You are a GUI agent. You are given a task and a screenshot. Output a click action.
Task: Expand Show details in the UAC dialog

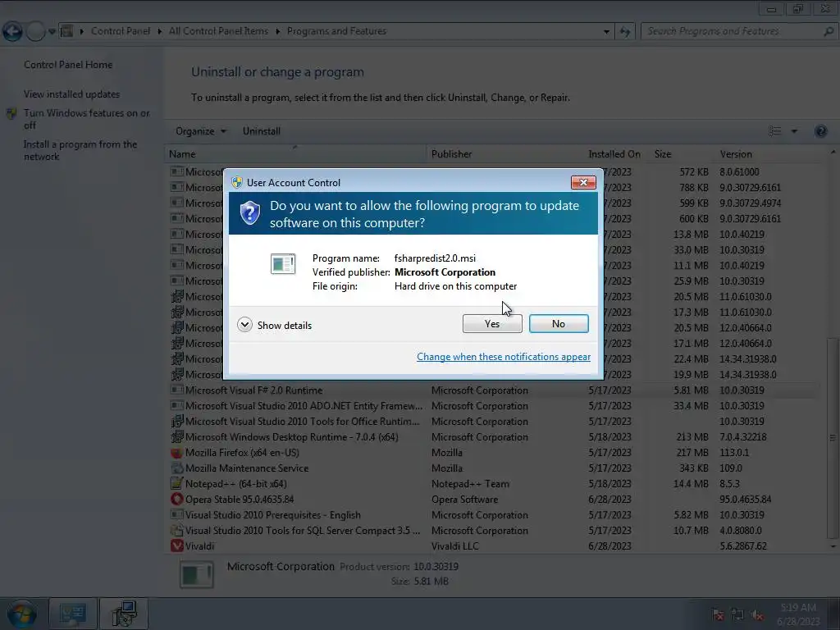pyautogui.click(x=274, y=325)
